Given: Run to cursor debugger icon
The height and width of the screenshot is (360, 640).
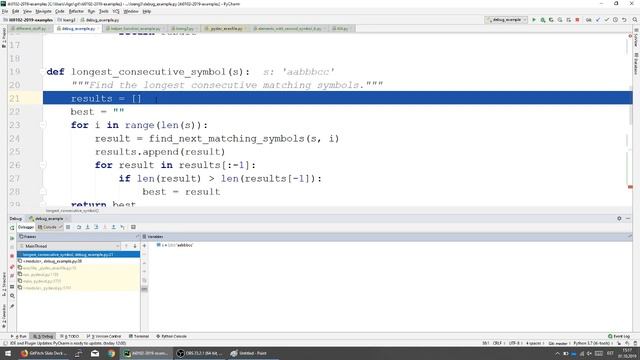Looking at the screenshot, I should (x=122, y=227).
